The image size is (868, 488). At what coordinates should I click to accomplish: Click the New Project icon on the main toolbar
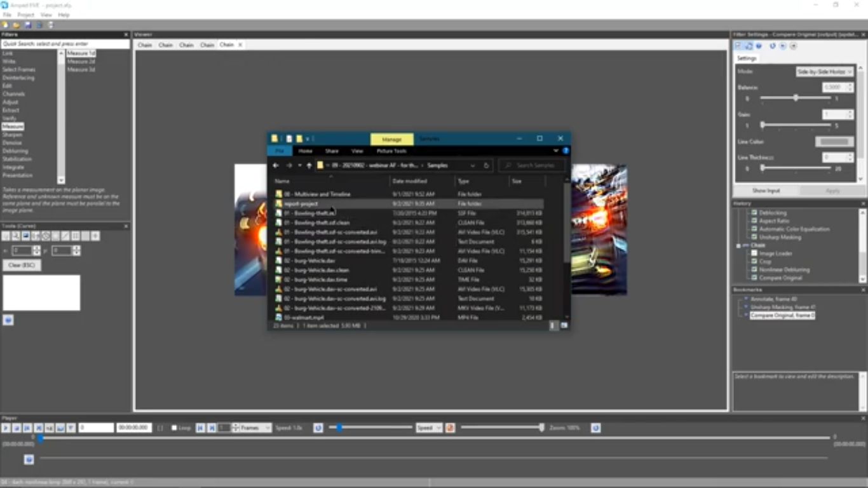pos(5,24)
